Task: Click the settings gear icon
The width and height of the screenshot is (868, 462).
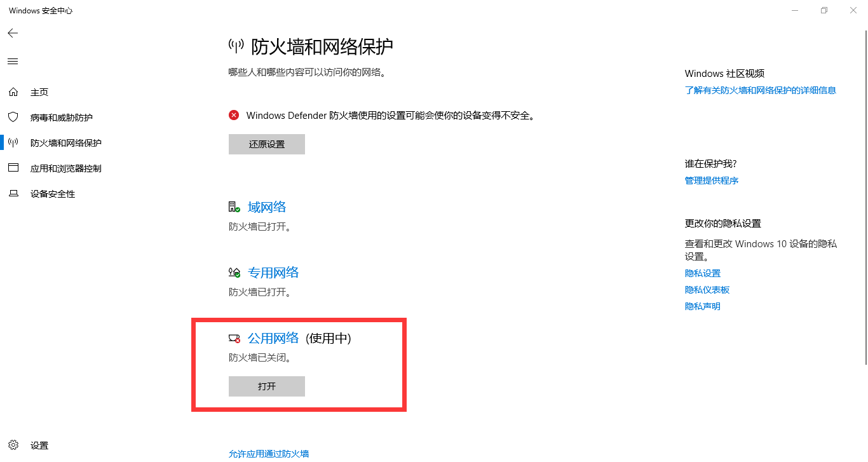Action: [x=13, y=445]
